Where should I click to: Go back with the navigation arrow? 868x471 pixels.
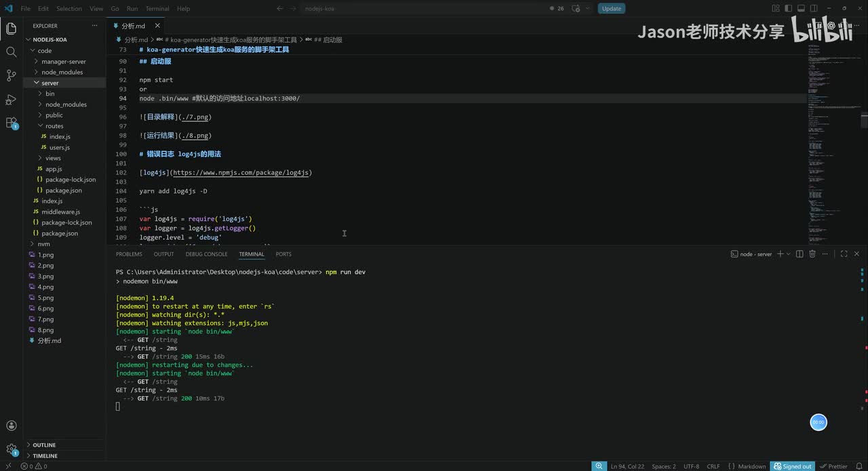(x=279, y=8)
